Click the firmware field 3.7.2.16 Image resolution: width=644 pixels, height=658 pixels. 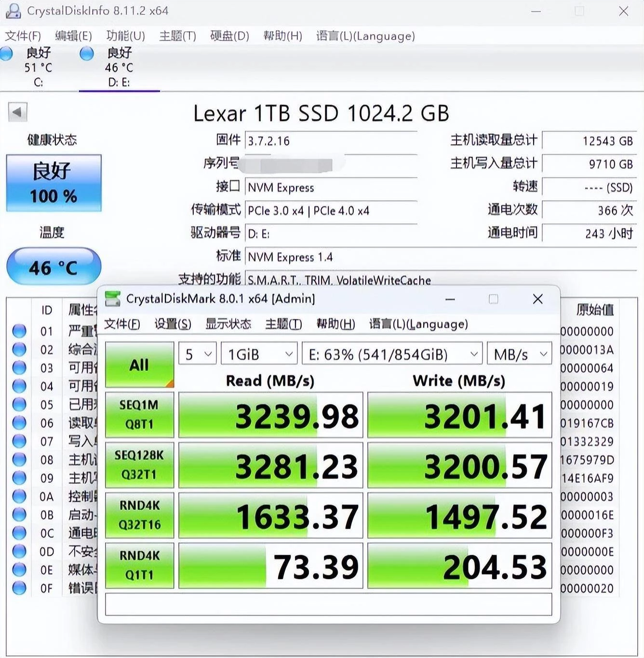pyautogui.click(x=331, y=141)
